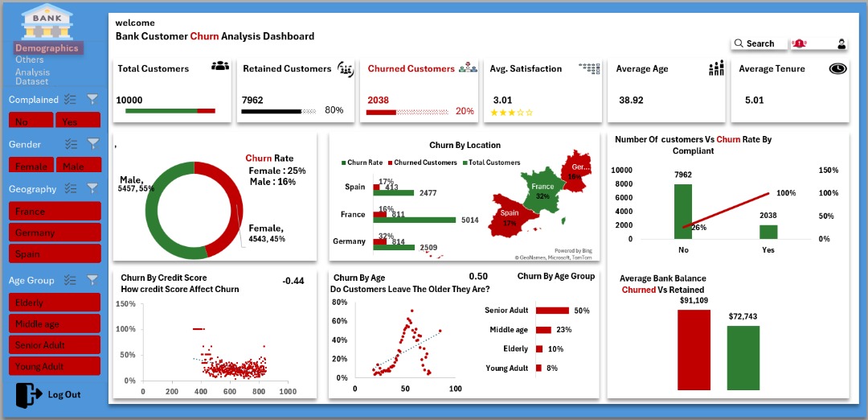Click the Log Out label
The image size is (868, 420).
point(64,395)
